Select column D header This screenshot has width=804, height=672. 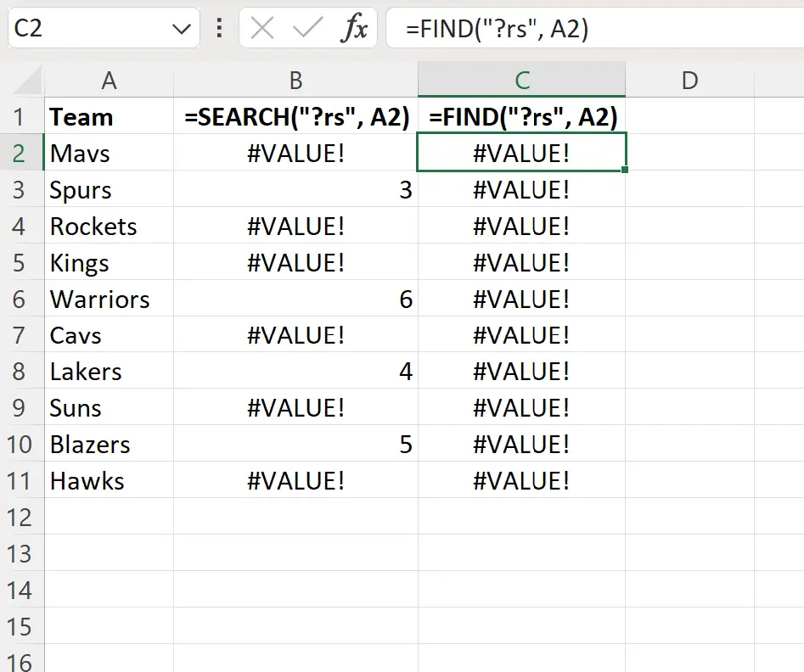click(x=689, y=81)
